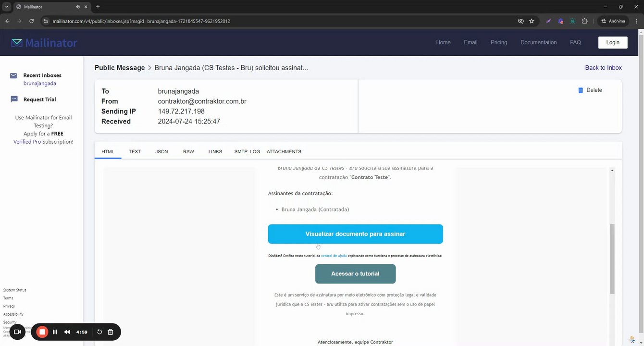
Task: Click the Anônima incognito profile chip
Action: 614,21
